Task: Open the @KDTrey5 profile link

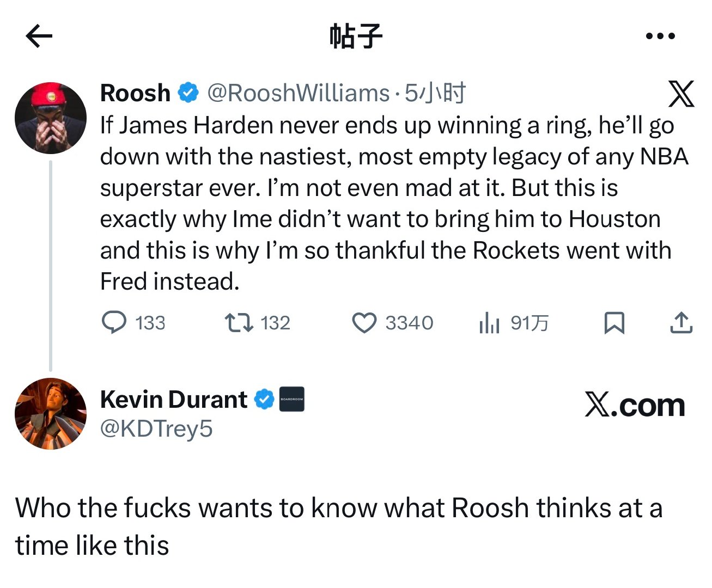Action: point(156,428)
